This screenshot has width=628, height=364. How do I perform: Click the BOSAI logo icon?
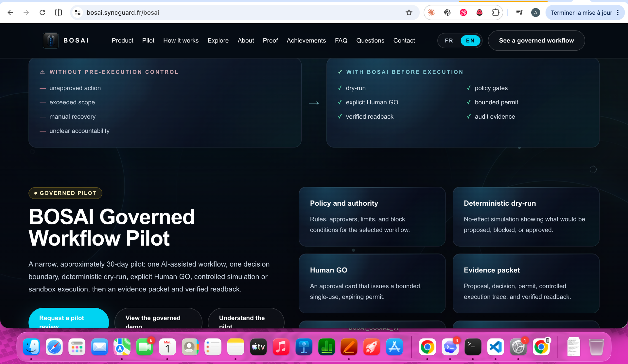tap(51, 41)
